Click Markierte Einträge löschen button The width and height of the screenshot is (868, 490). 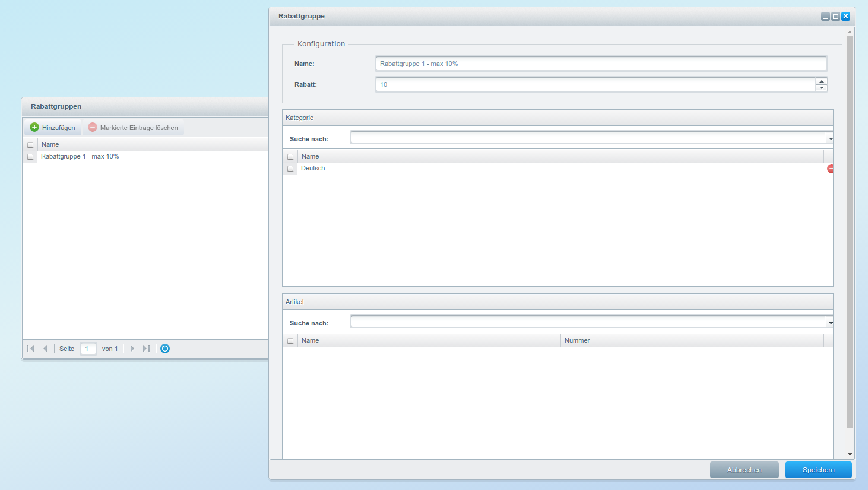(133, 128)
